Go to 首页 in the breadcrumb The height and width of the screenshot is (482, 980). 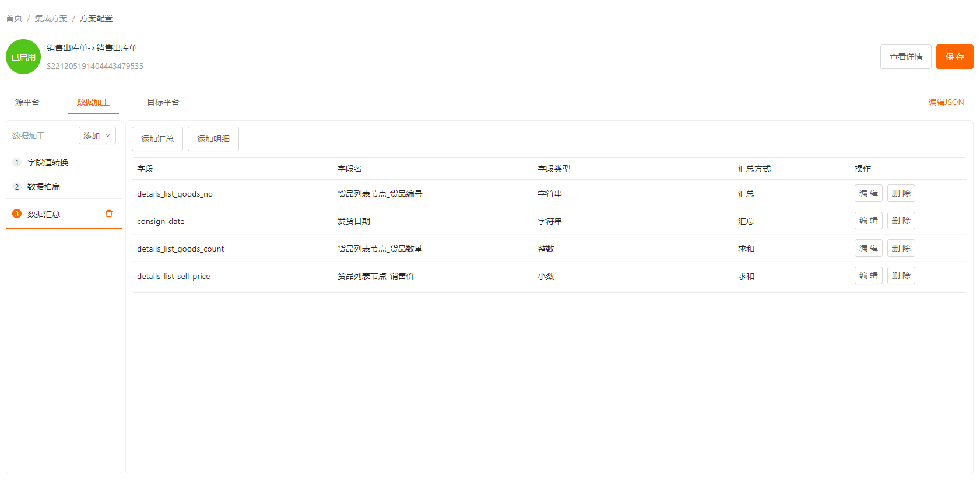click(14, 19)
